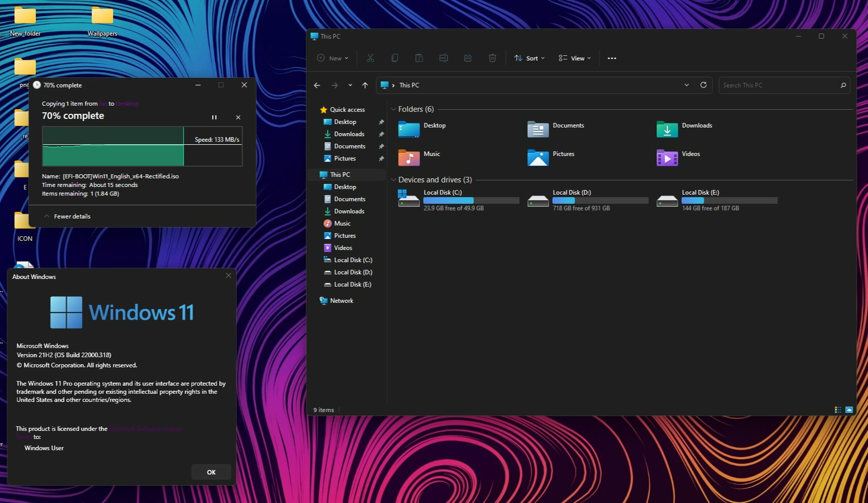The image size is (868, 503).
Task: Go back using the left arrow button
Action: (317, 85)
